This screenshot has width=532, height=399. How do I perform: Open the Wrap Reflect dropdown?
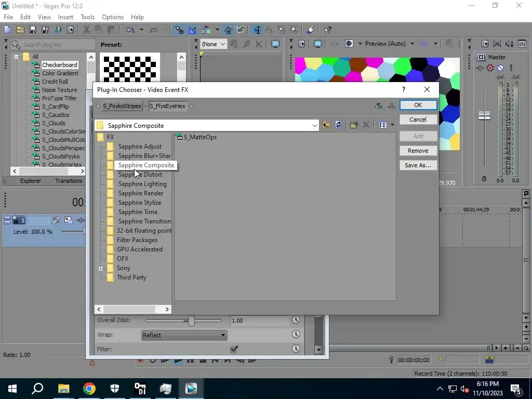tap(184, 335)
